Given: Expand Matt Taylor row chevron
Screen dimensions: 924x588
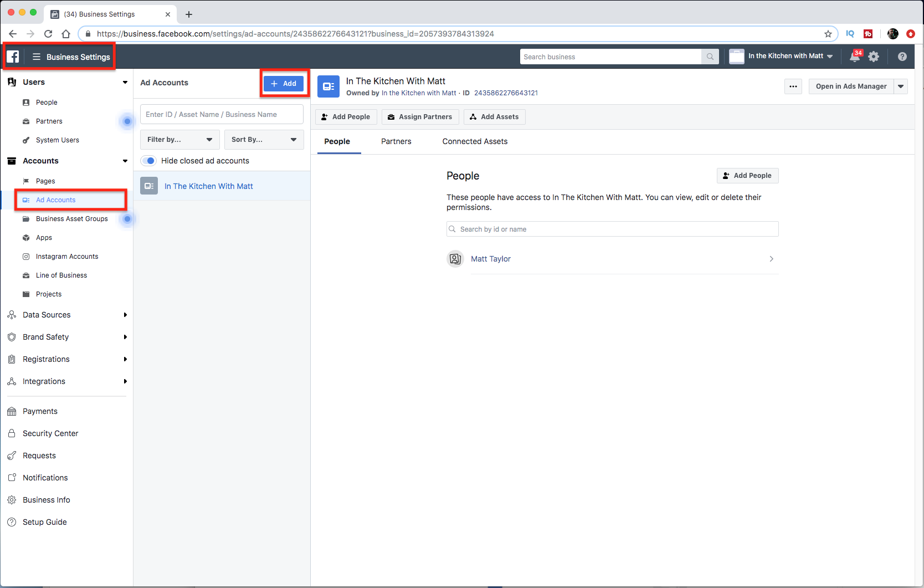Looking at the screenshot, I should [x=771, y=259].
